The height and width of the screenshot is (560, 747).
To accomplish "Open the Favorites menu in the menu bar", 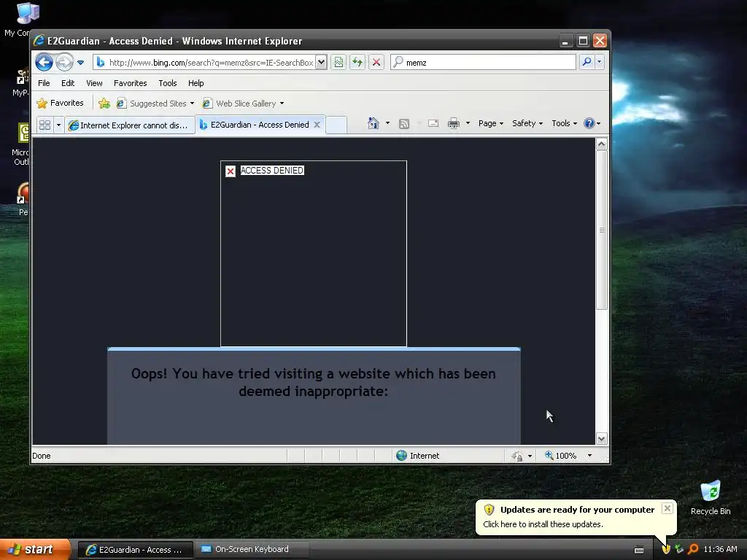I will point(130,83).
